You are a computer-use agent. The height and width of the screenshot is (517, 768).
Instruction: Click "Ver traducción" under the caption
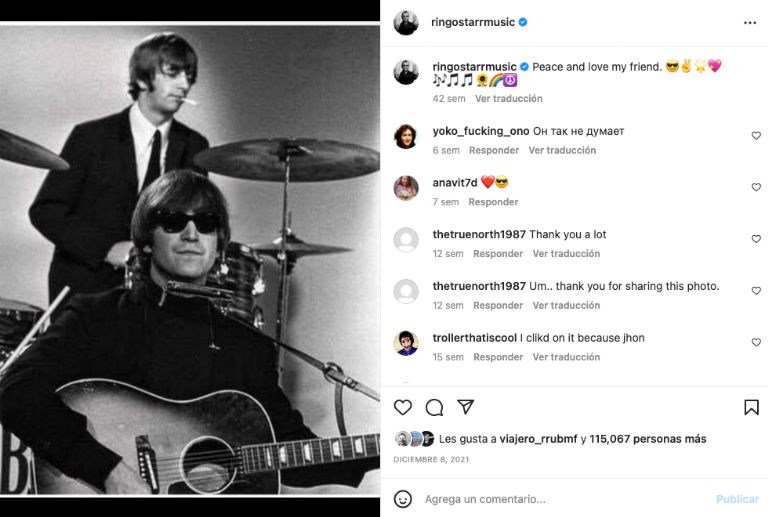[x=509, y=99]
